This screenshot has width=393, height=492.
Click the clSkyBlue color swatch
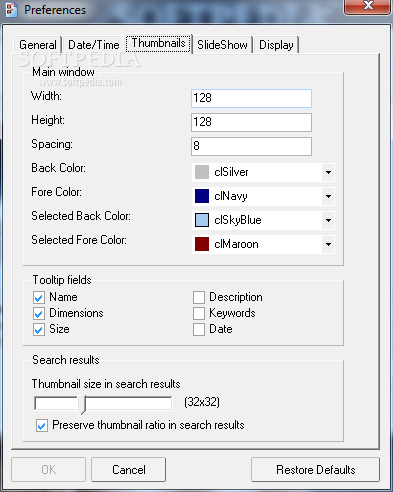pos(202,220)
